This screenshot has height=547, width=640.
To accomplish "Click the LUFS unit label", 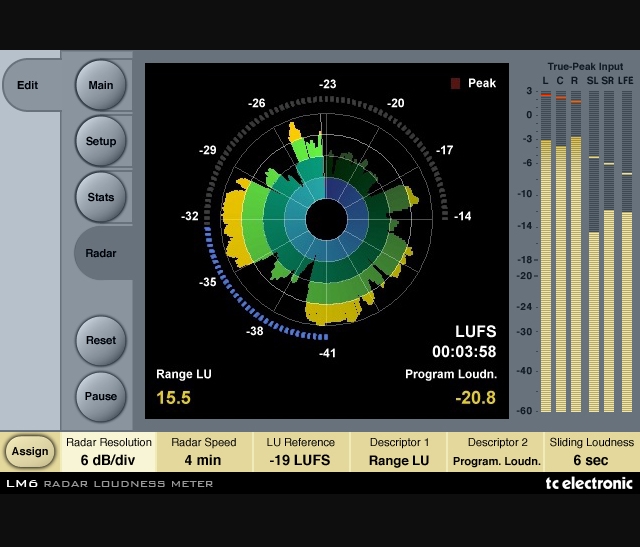I will (476, 331).
